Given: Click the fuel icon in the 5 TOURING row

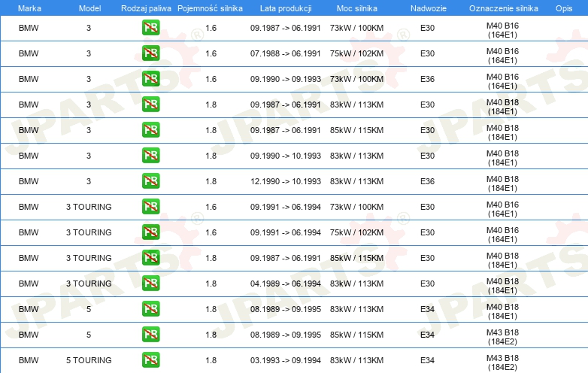Looking at the screenshot, I should click(x=150, y=360).
